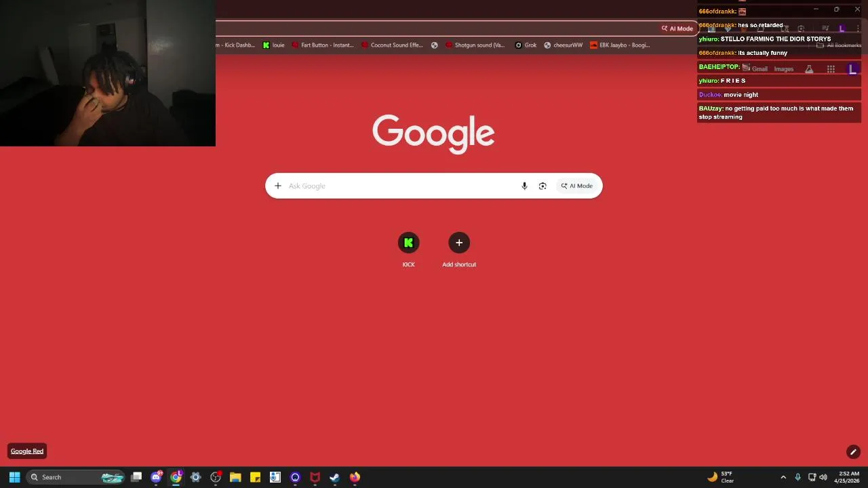Image resolution: width=868 pixels, height=488 pixels.
Task: Open the weather widget showing 53°F Clear
Action: (720, 477)
